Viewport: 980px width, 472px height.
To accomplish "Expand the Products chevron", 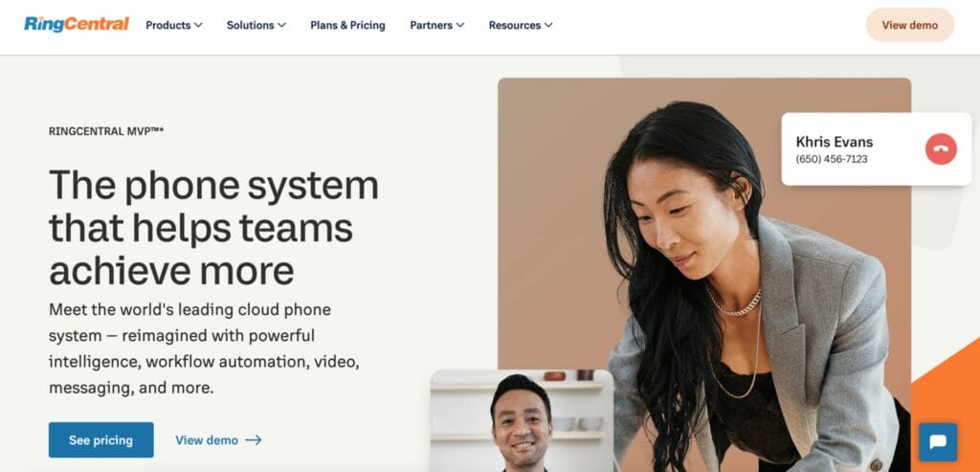I will pyautogui.click(x=198, y=26).
